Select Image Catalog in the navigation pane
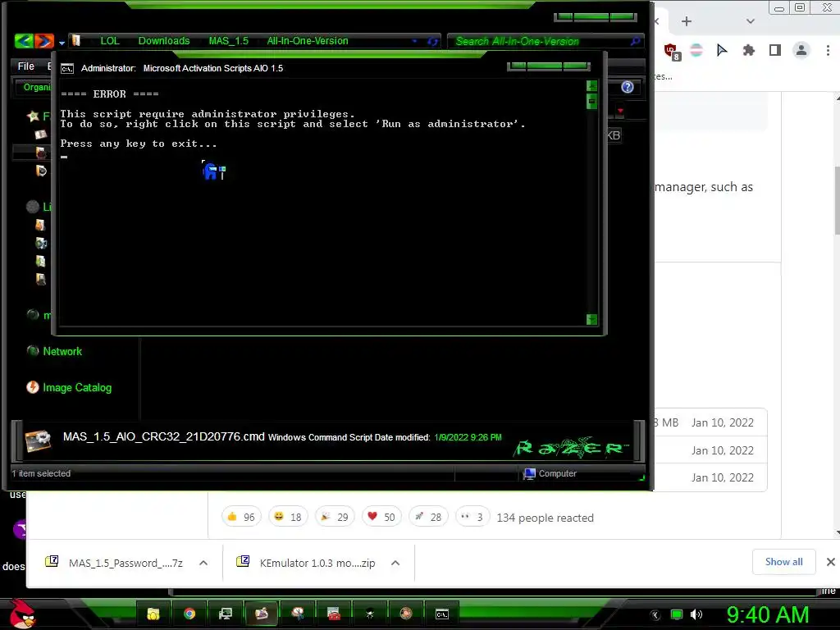The width and height of the screenshot is (840, 630). 77,387
